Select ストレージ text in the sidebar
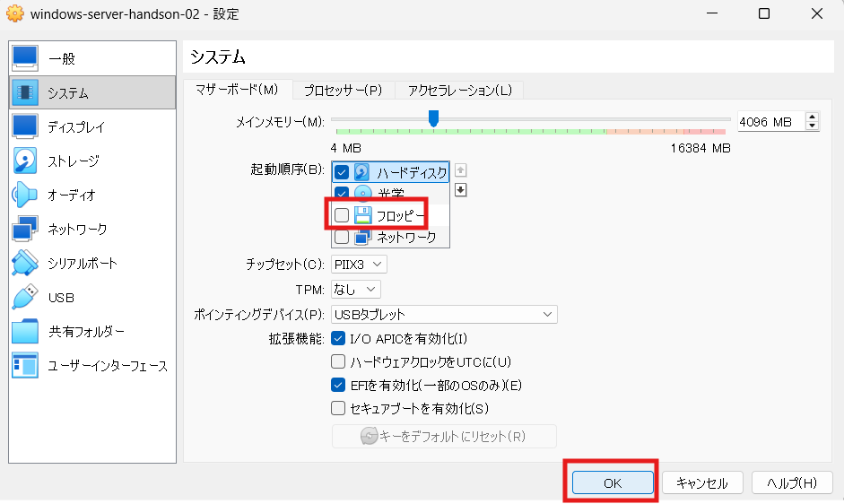 pos(74,161)
